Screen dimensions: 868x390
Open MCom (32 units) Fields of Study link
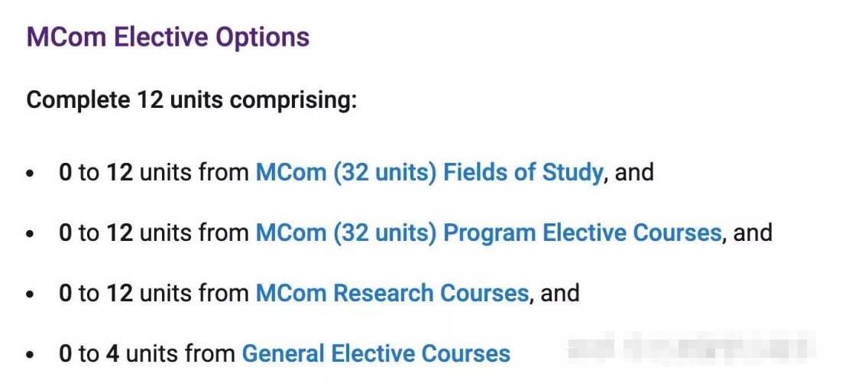[429, 173]
